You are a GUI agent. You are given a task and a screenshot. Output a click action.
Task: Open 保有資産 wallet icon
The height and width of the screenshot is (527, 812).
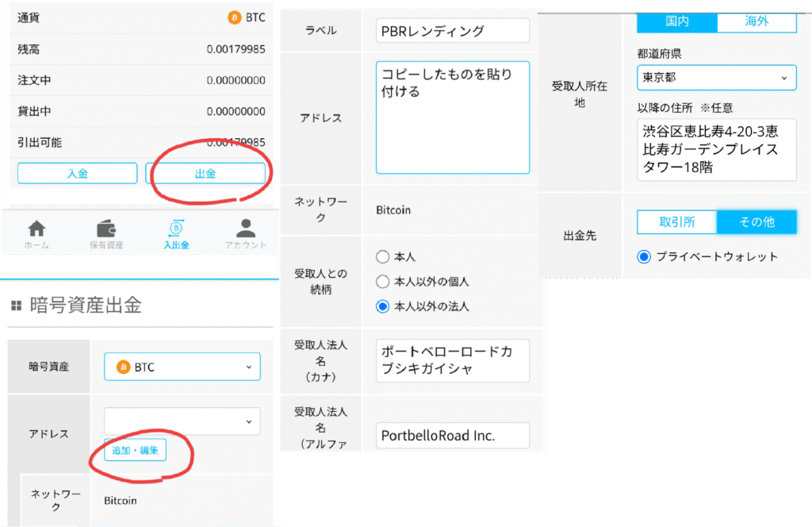(106, 228)
